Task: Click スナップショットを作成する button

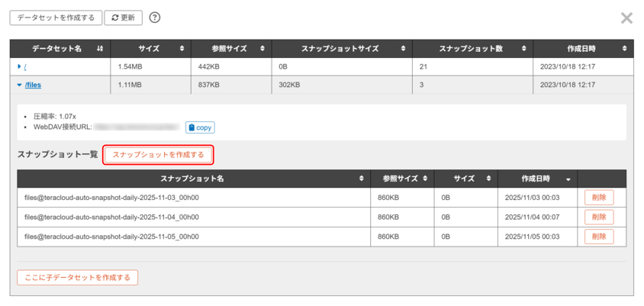Action: click(158, 155)
